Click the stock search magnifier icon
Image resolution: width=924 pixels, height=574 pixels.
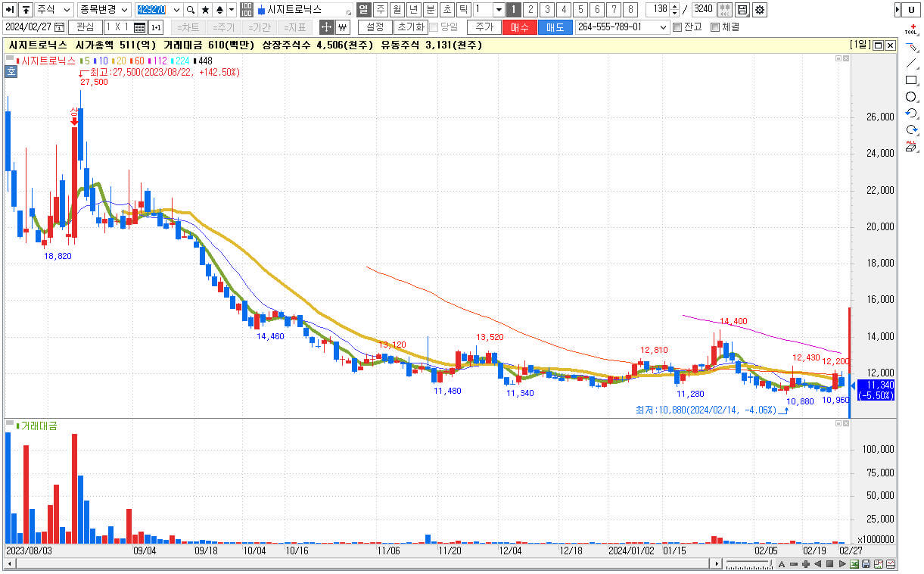point(191,10)
